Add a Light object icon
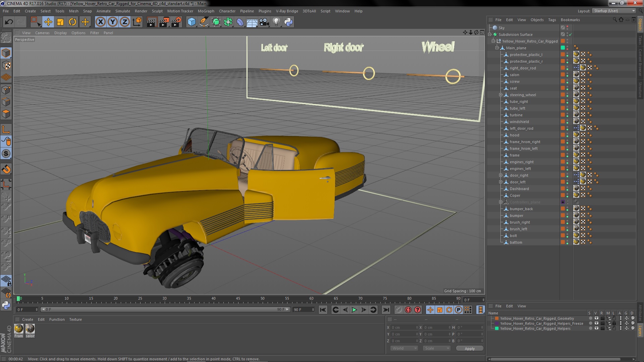Screen dimensions: 644x362 [276, 22]
